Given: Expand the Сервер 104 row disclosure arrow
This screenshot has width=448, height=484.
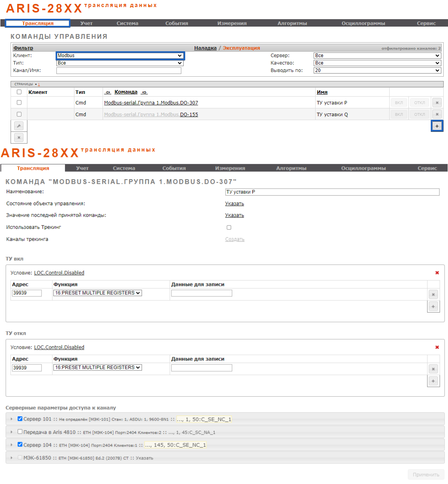Looking at the screenshot, I should pos(11,445).
